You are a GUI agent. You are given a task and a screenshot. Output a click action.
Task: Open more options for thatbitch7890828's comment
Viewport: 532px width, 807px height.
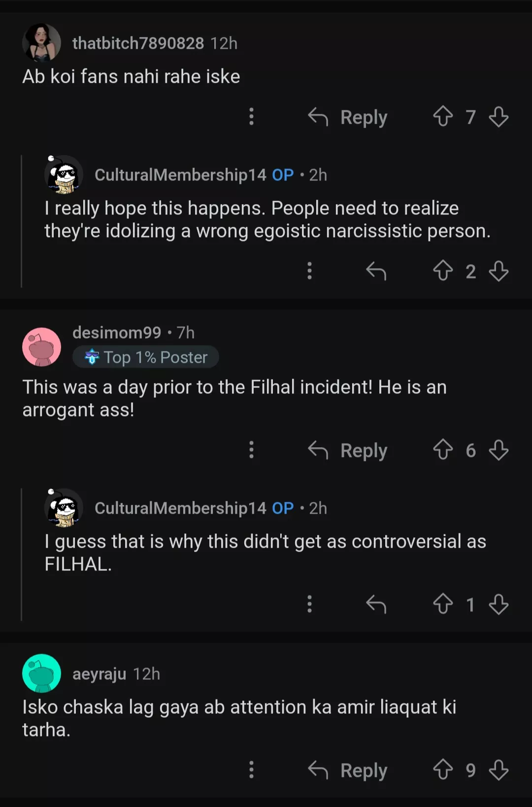coord(251,117)
